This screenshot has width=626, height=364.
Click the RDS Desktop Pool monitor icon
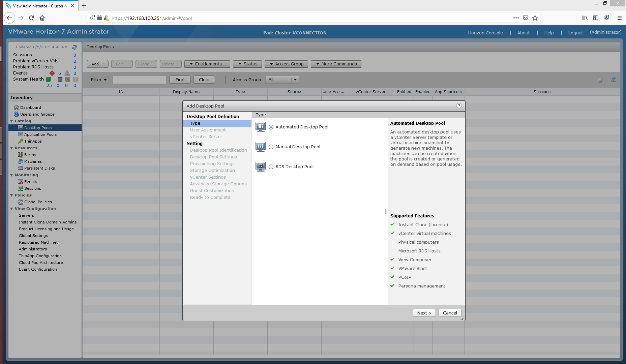tap(260, 167)
